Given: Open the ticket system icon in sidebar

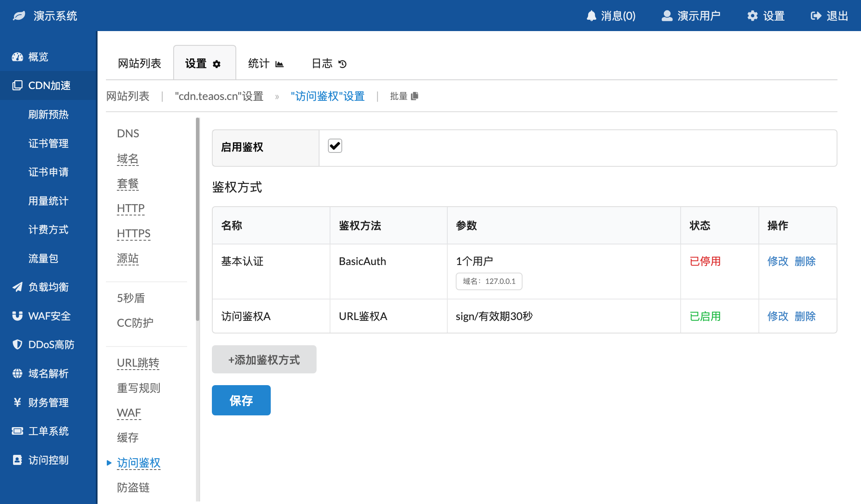Looking at the screenshot, I should [x=17, y=431].
